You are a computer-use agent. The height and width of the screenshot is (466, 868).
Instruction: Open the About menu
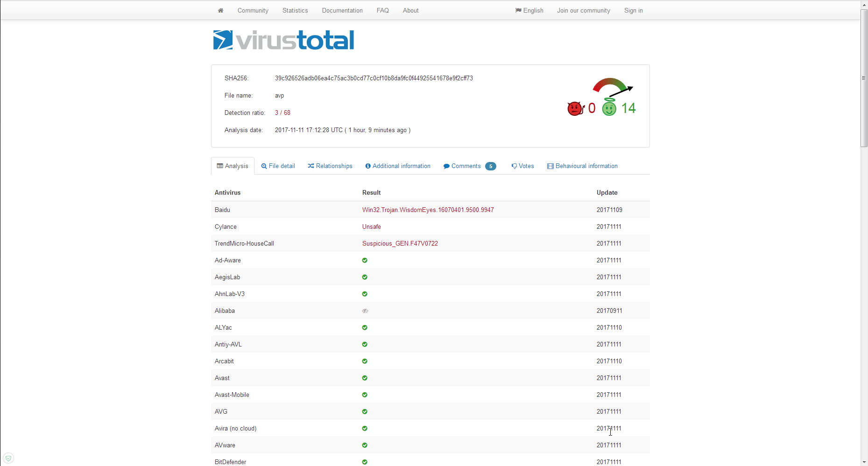coord(411,10)
